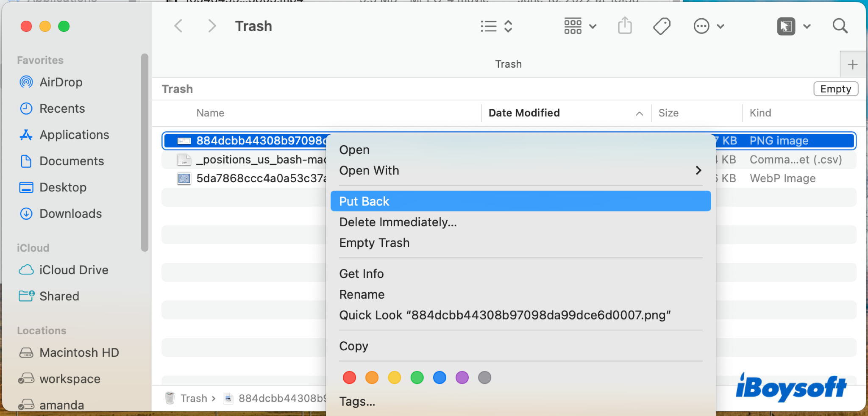Open AirDrop in the sidebar
Screen dimensions: 868x416
tap(61, 82)
